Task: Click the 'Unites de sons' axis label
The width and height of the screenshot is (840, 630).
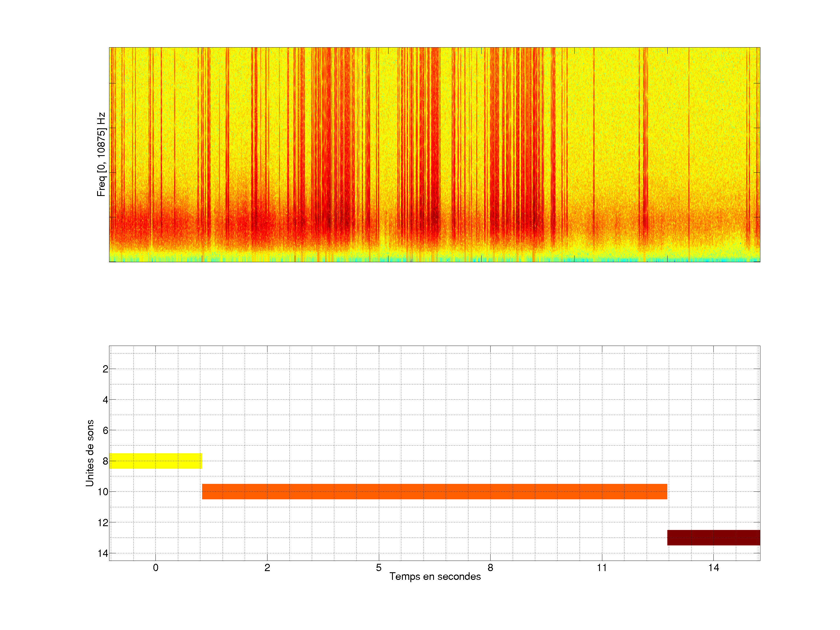Action: click(x=90, y=453)
